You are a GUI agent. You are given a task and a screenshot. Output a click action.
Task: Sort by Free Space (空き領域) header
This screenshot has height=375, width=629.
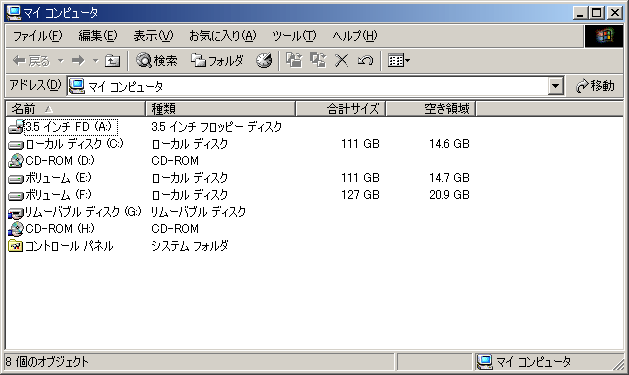coord(431,109)
